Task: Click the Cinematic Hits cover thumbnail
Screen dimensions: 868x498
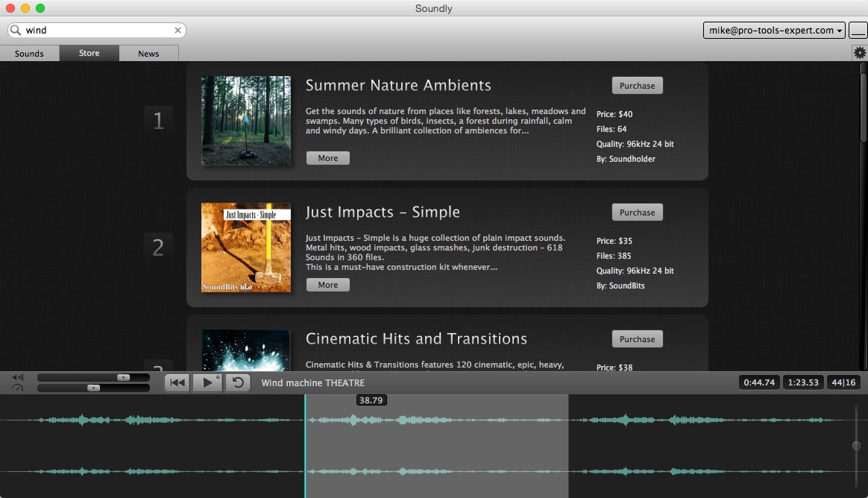Action: coord(246,350)
